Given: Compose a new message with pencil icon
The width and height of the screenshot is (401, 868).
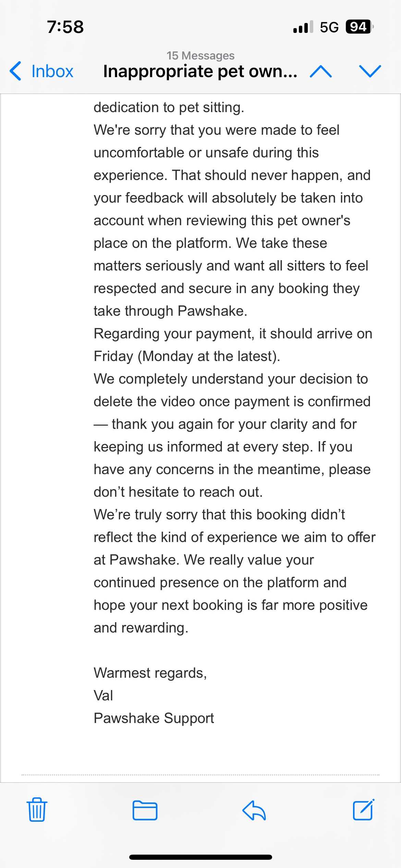Looking at the screenshot, I should tap(363, 810).
